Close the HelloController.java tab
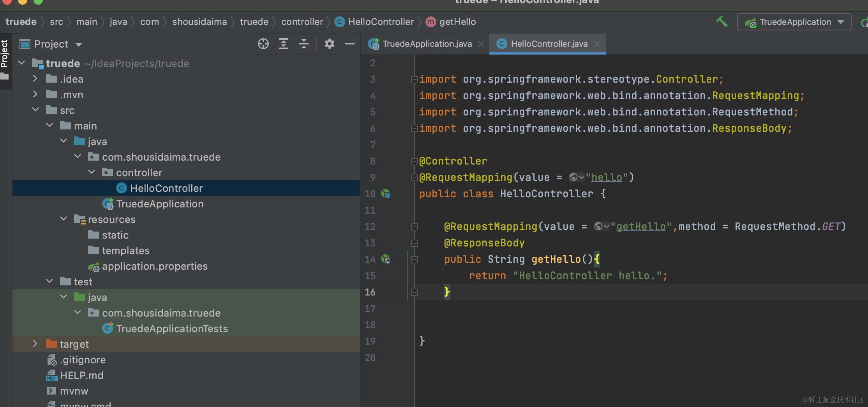The height and width of the screenshot is (407, 868). pyautogui.click(x=597, y=44)
